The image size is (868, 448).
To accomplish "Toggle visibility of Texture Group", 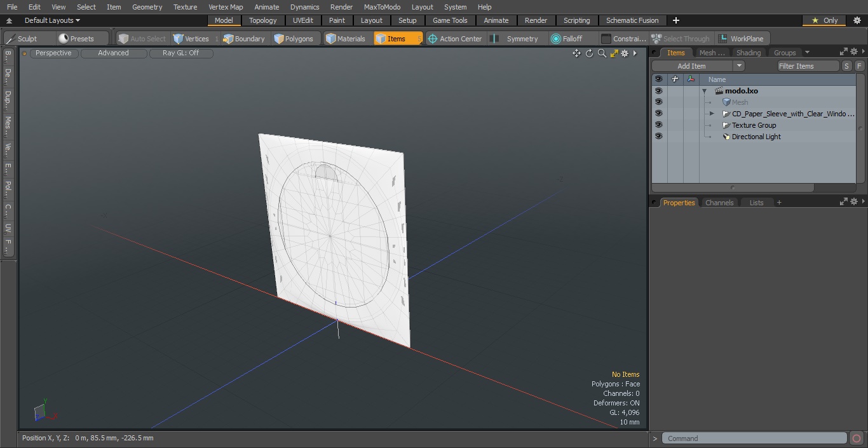I will [x=658, y=125].
